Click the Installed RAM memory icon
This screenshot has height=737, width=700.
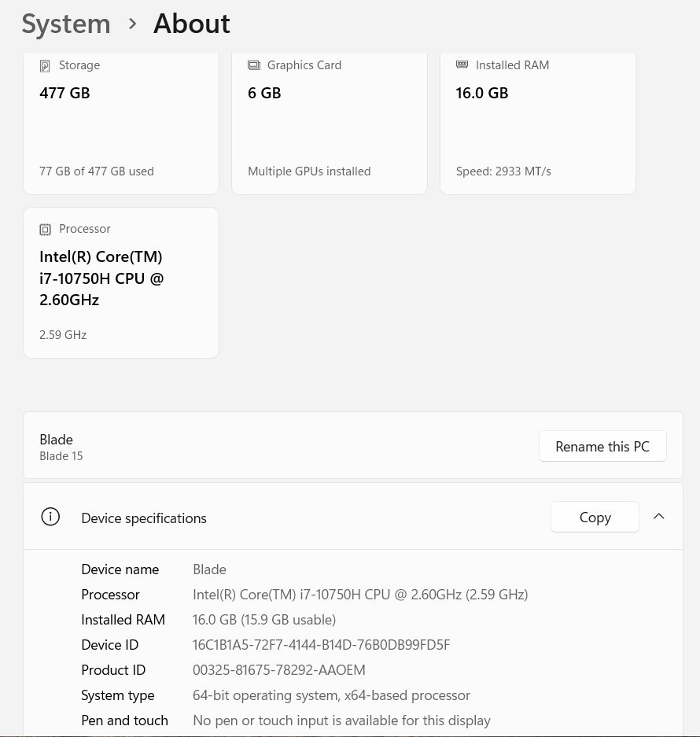tap(462, 64)
